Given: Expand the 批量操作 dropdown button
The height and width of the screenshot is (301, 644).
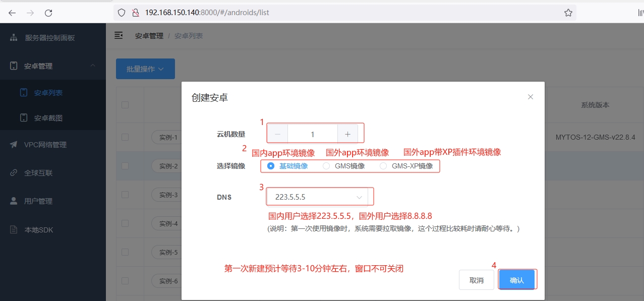Looking at the screenshot, I should click(x=145, y=69).
